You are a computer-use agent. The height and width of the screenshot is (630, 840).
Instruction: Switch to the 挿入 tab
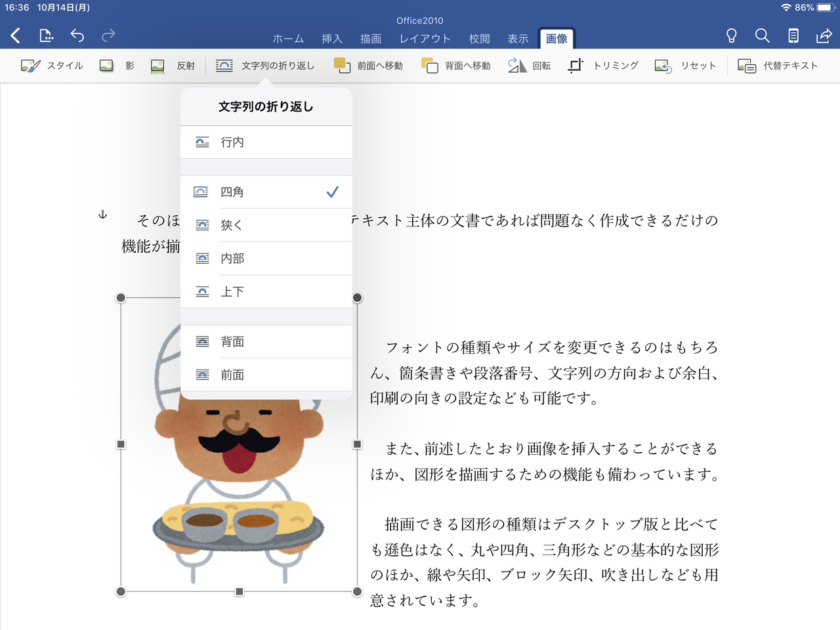(332, 39)
